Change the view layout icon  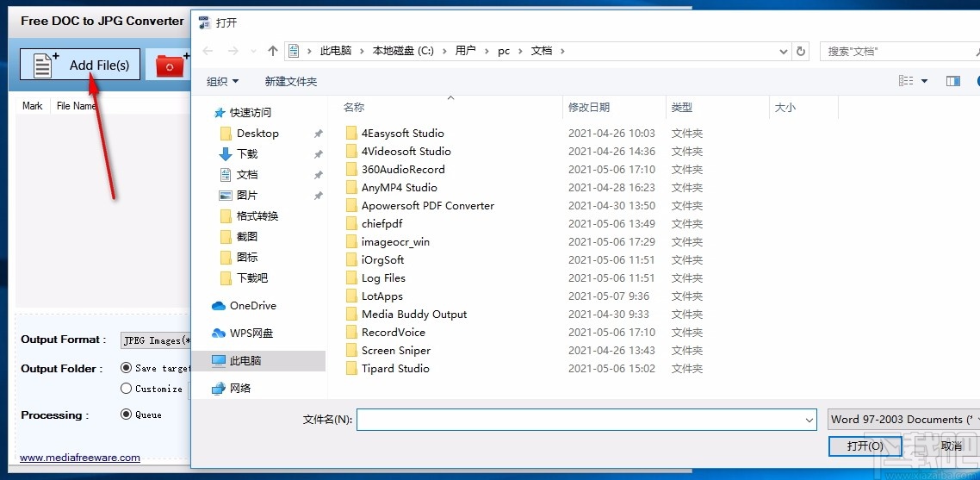906,81
